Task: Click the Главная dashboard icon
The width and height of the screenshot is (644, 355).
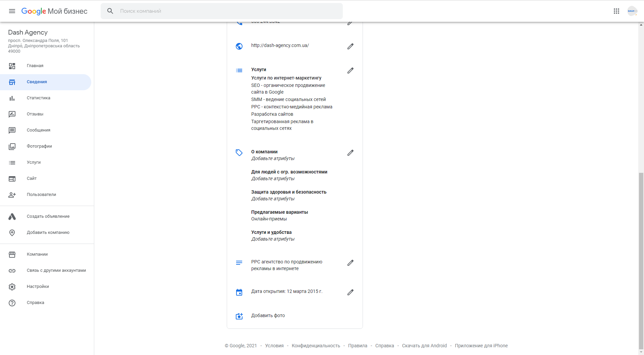Action: 12,66
